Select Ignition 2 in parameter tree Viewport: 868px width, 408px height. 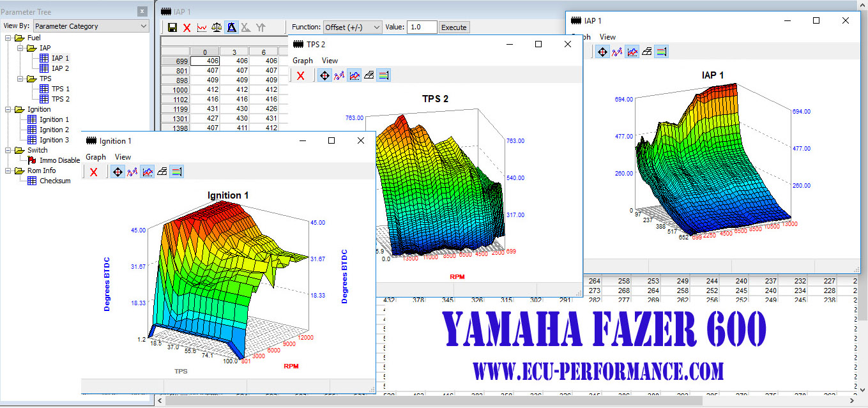pyautogui.click(x=54, y=130)
